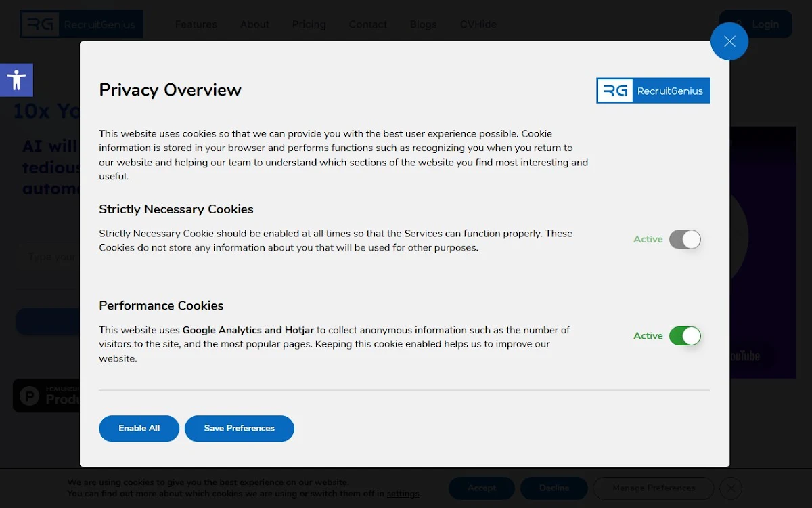Accept cookies in the bottom banner
812x508 pixels.
pyautogui.click(x=482, y=488)
